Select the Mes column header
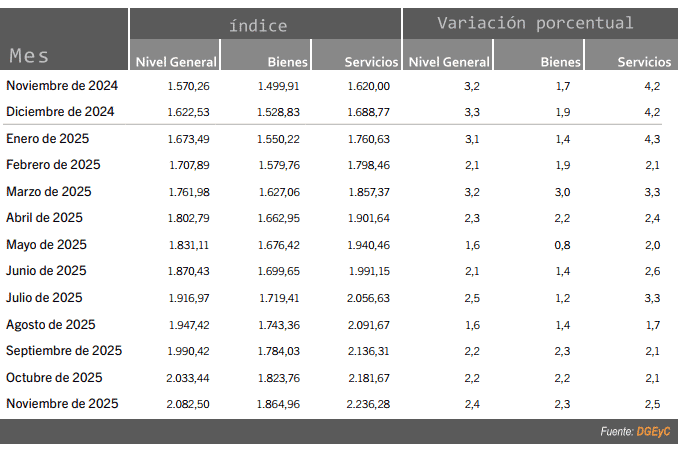Viewport: 678px width, 452px height. click(x=29, y=55)
